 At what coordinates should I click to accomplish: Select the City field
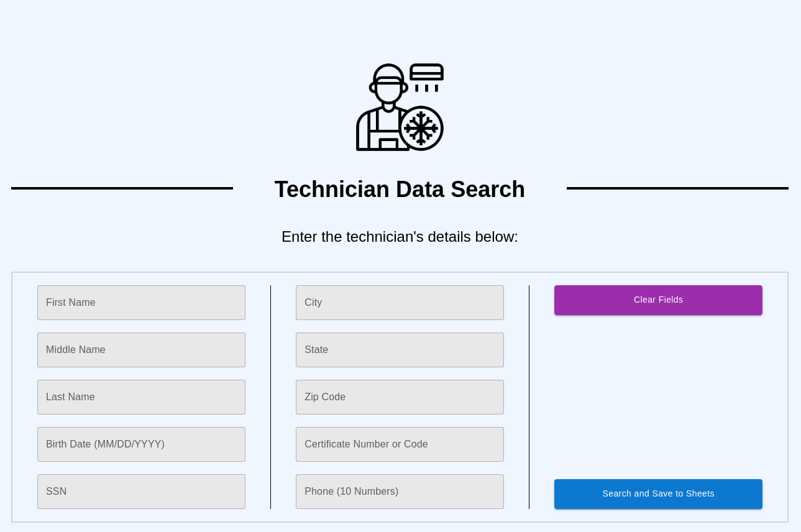tap(400, 303)
